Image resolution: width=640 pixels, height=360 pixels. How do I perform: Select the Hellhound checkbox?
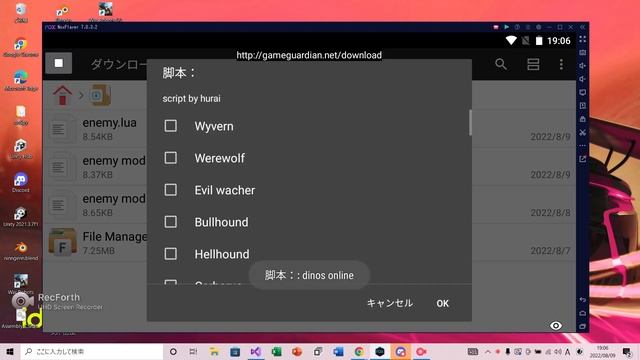[171, 253]
